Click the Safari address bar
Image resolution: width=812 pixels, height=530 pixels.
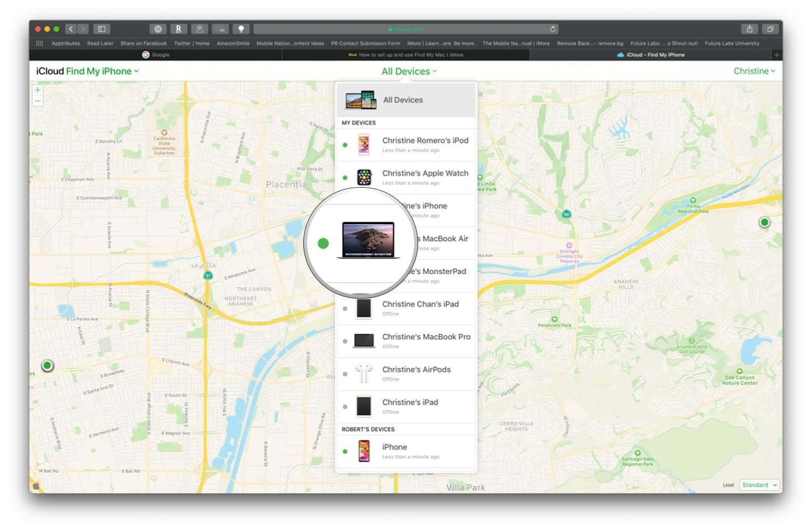tap(405, 29)
